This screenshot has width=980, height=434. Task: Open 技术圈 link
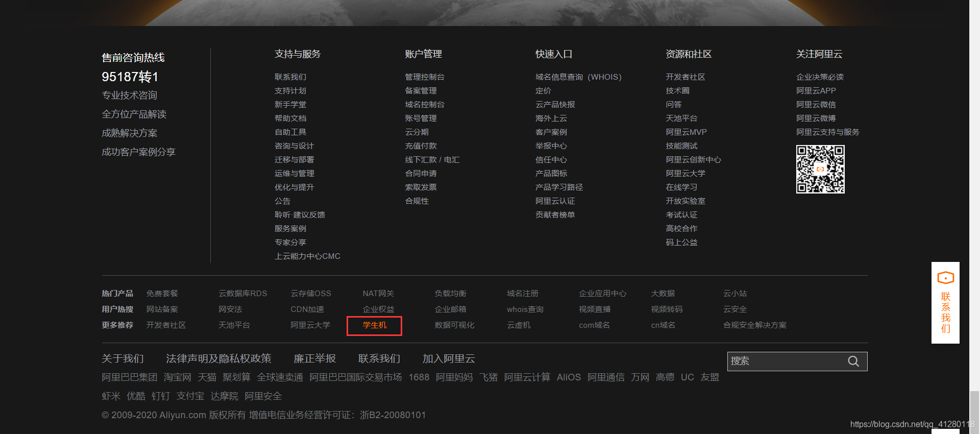coord(677,91)
